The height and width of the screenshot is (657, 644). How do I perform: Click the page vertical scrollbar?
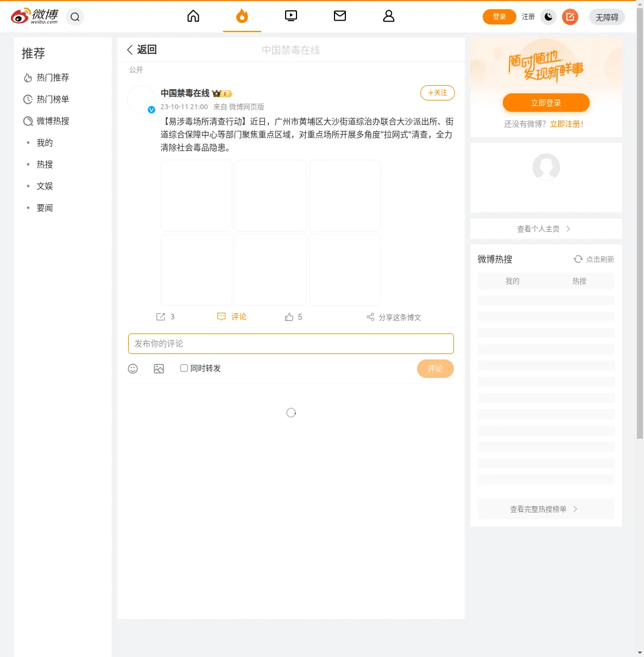point(640,223)
